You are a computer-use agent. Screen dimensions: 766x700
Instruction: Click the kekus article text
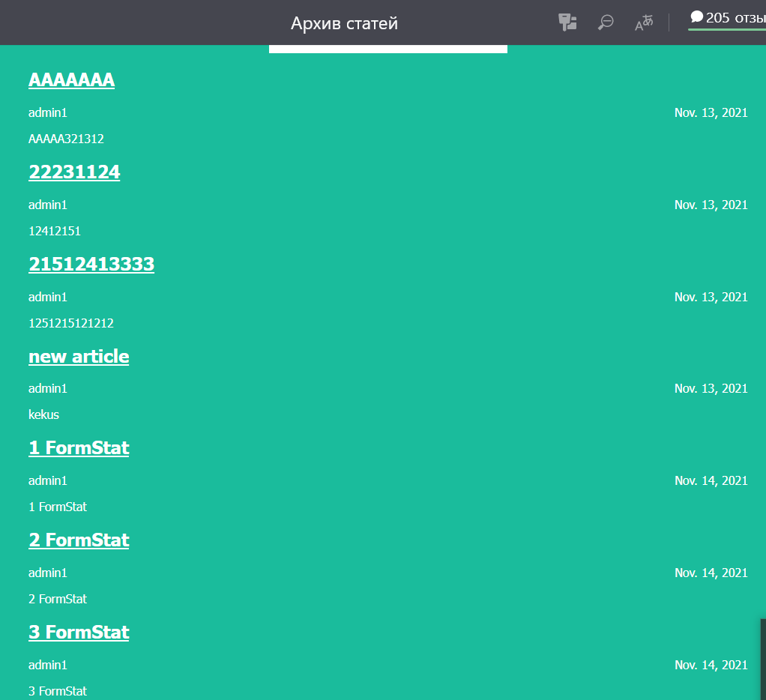(43, 414)
